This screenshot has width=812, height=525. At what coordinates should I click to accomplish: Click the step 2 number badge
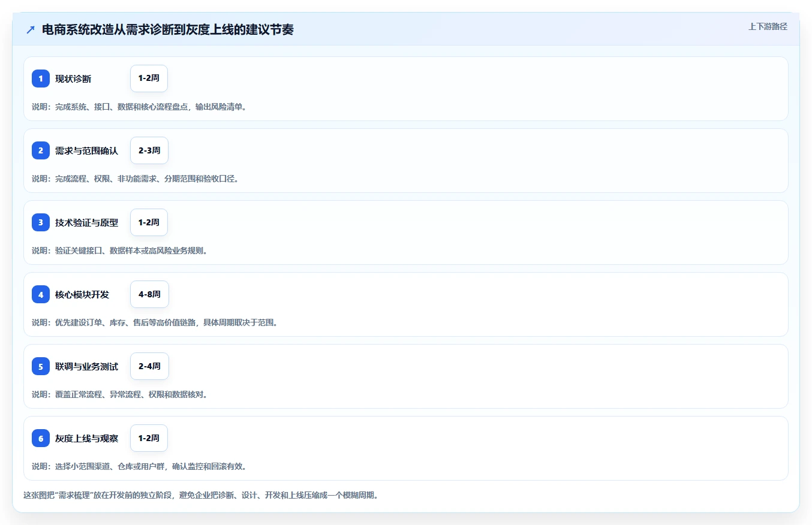41,150
